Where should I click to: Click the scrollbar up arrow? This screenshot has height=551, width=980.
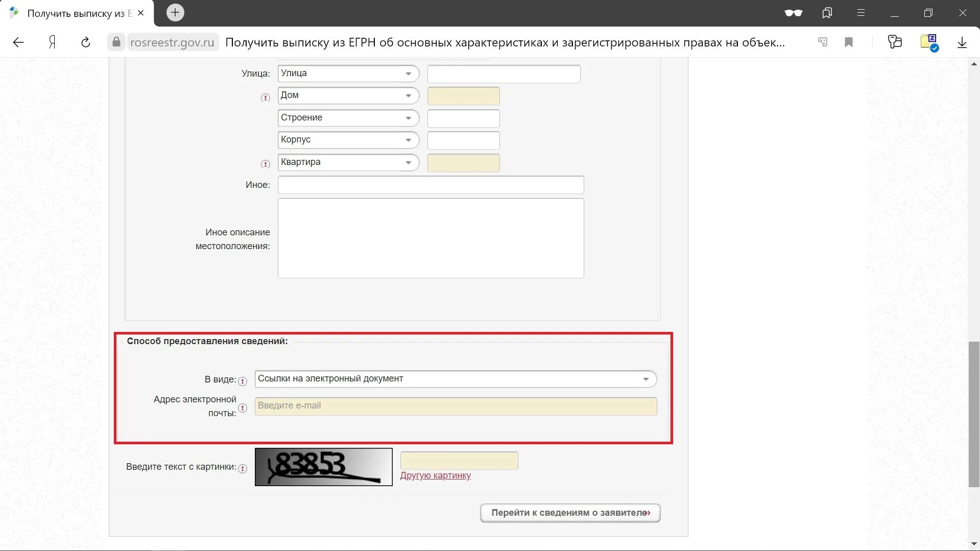coord(974,63)
